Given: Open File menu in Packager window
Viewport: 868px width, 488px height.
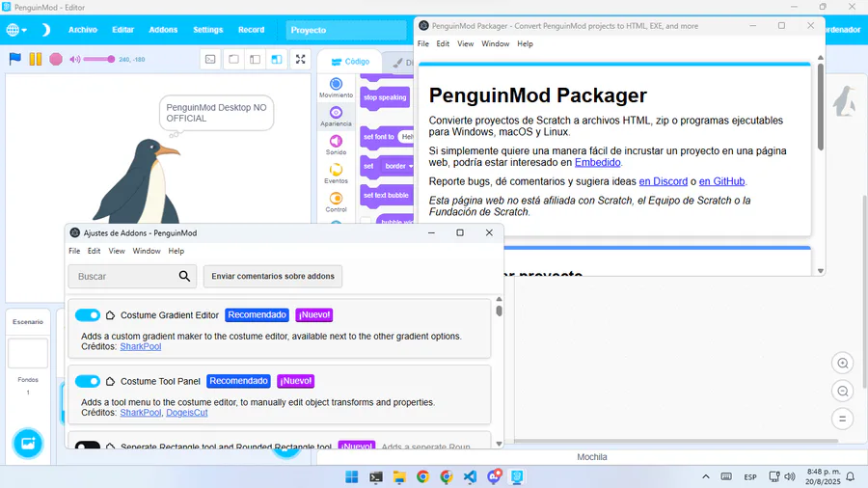Looking at the screenshot, I should pyautogui.click(x=423, y=43).
